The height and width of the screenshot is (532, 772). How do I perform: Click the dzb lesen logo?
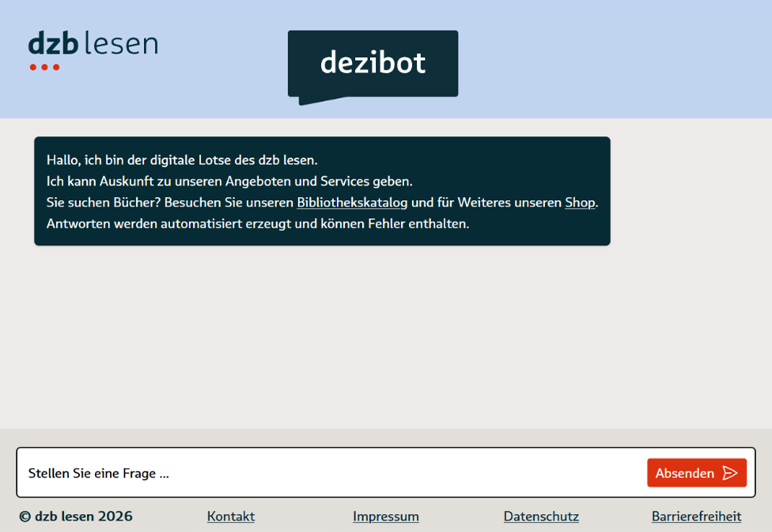(x=93, y=51)
